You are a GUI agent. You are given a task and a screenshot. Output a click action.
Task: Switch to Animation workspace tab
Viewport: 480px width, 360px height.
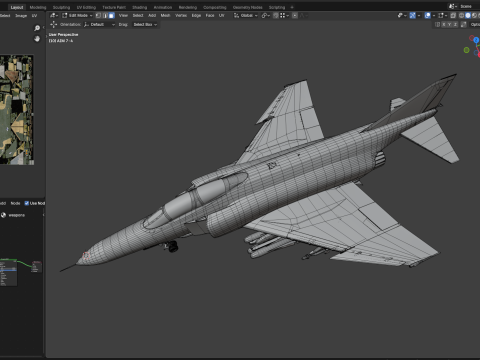(163, 7)
